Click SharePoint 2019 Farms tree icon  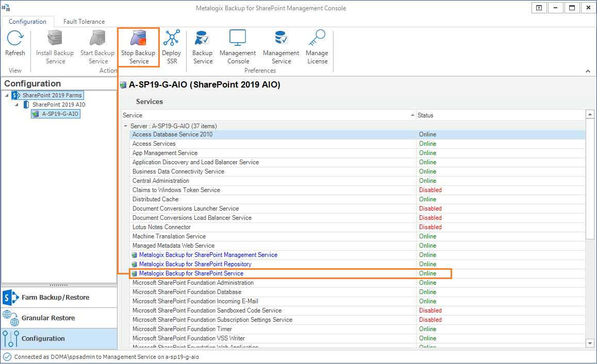[15, 95]
